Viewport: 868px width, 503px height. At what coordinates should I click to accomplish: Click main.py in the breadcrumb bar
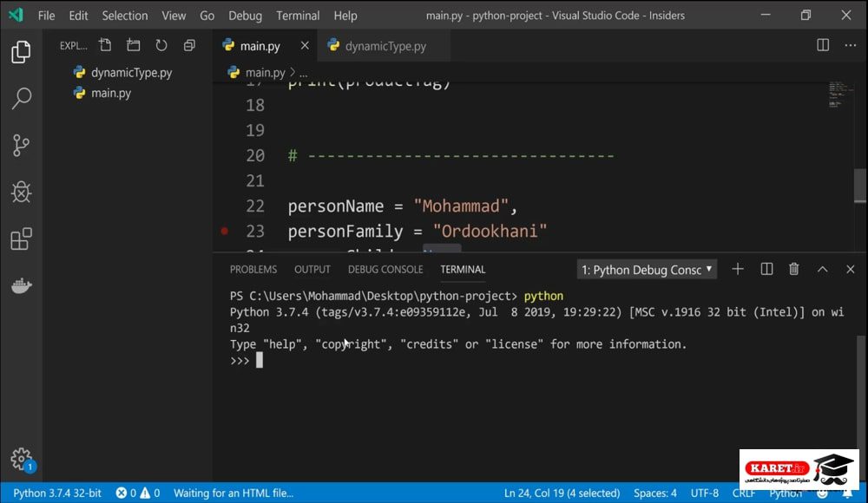(x=265, y=73)
